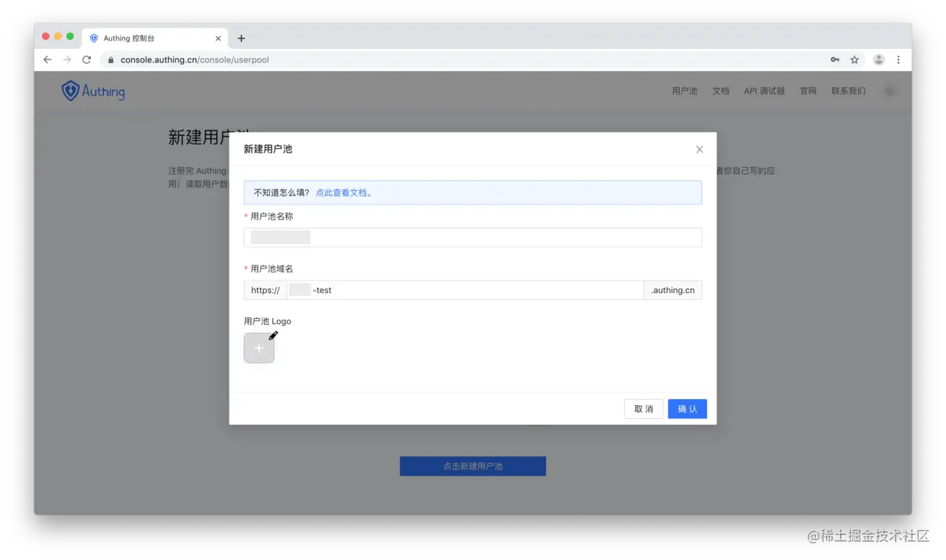This screenshot has width=946, height=560.
Task: Open the Chrome three-dot menu
Action: pos(898,60)
